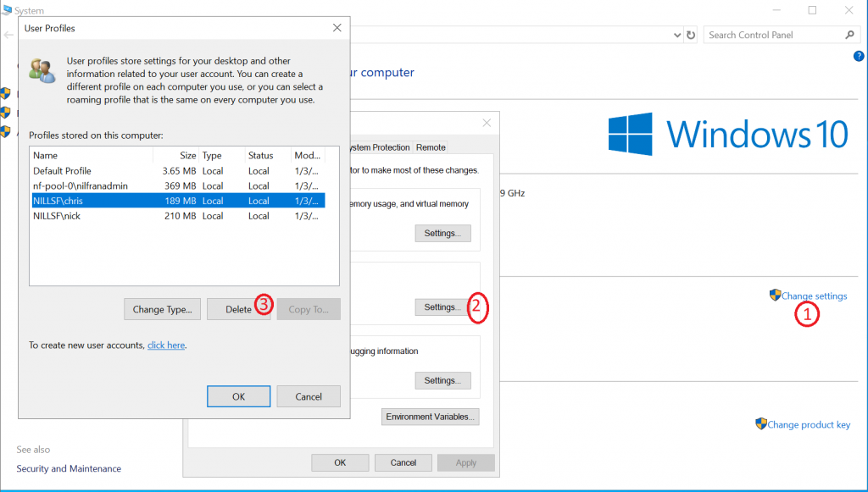Sort profiles by the Size column header
This screenshot has height=492, width=868.
point(176,155)
